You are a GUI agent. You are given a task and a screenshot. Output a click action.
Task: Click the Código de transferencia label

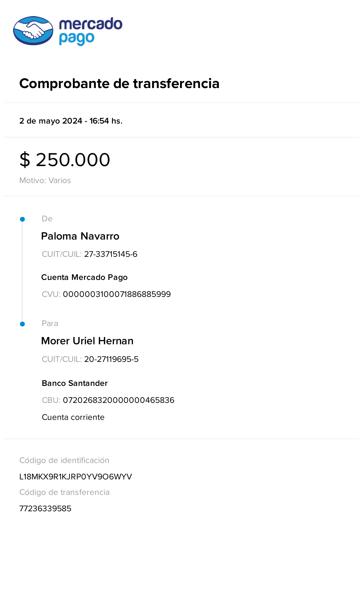click(x=64, y=492)
